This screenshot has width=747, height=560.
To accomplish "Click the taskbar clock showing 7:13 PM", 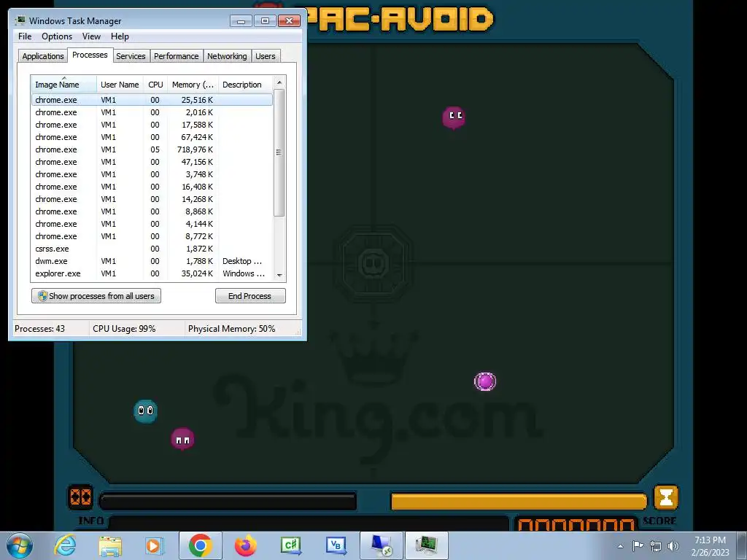I will pos(710,545).
